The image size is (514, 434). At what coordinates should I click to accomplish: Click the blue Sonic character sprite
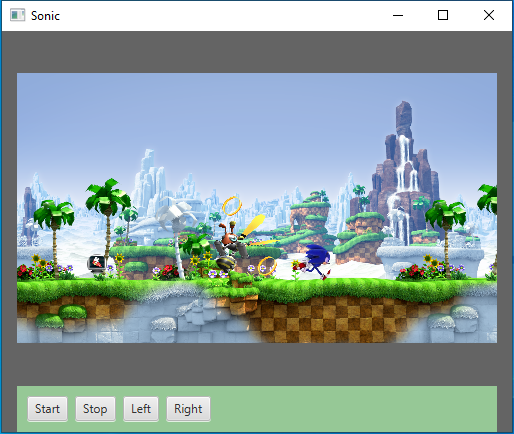tap(314, 262)
